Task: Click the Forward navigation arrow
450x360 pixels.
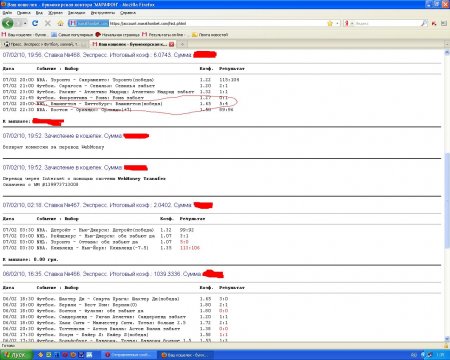Action: pyautogui.click(x=19, y=23)
